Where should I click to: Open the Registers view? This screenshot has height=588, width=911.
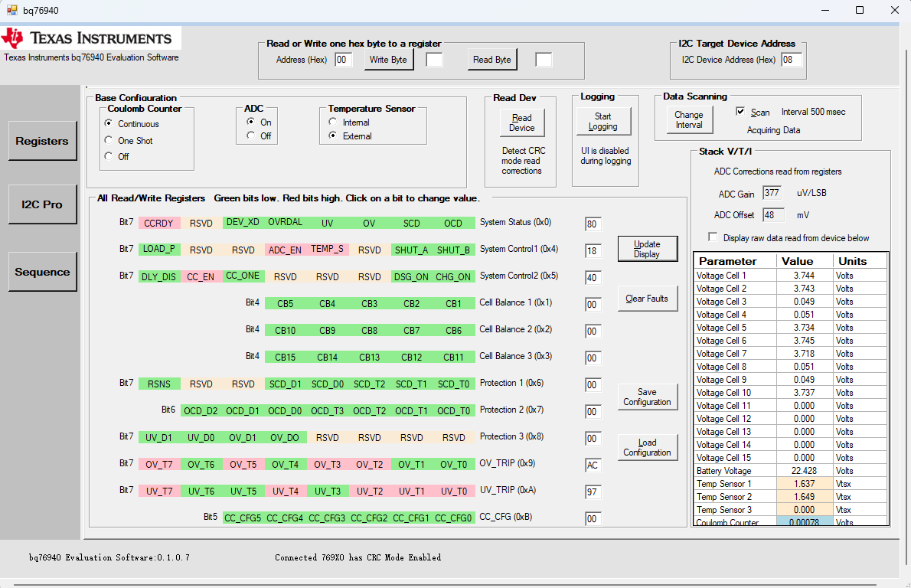(42, 141)
